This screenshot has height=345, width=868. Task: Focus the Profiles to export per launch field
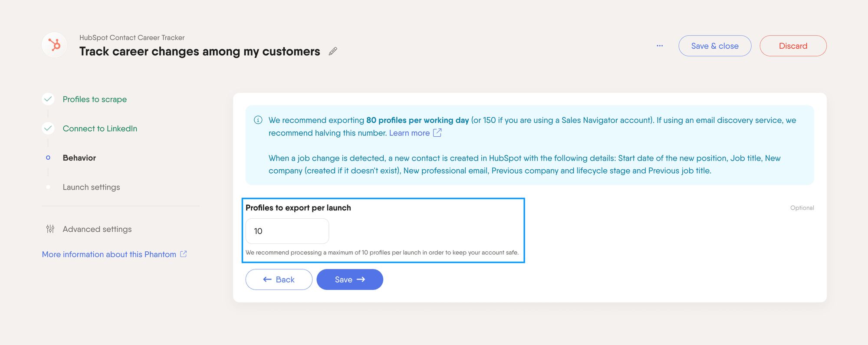287,231
